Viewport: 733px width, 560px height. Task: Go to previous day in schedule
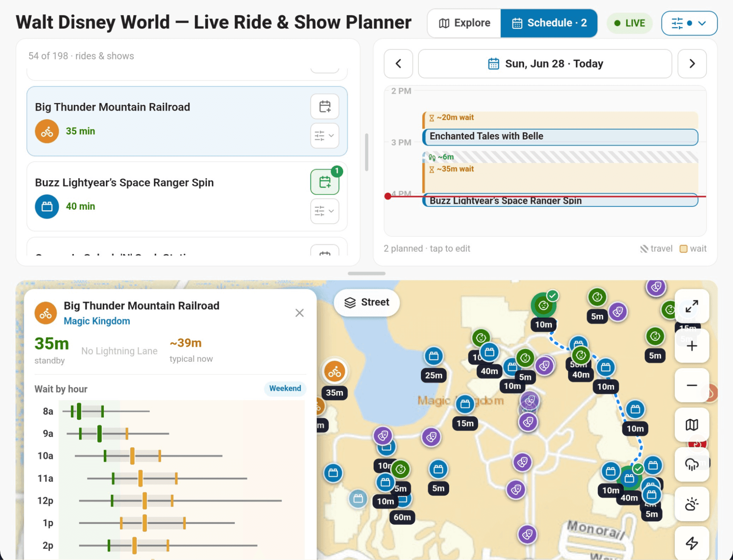[x=398, y=64]
